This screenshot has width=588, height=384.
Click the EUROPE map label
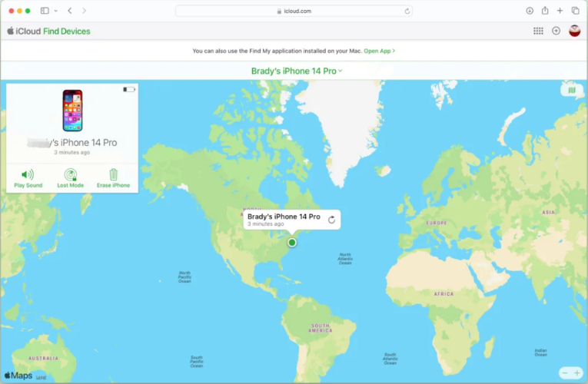(437, 223)
